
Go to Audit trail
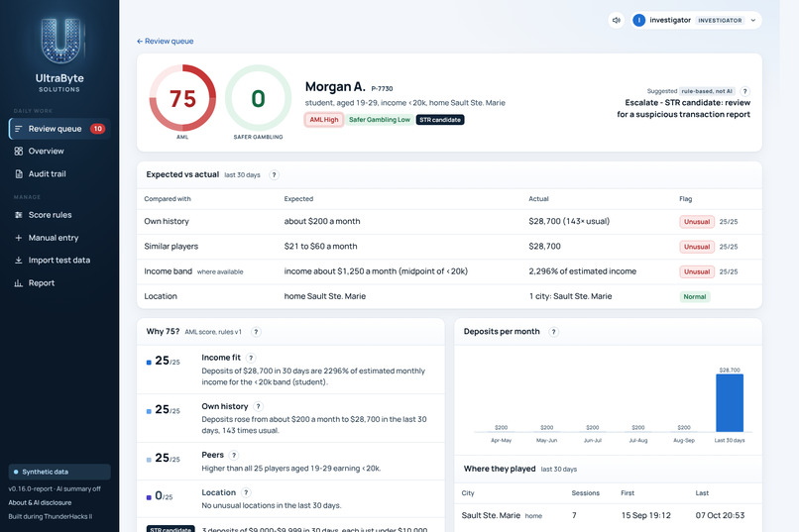[59, 174]
